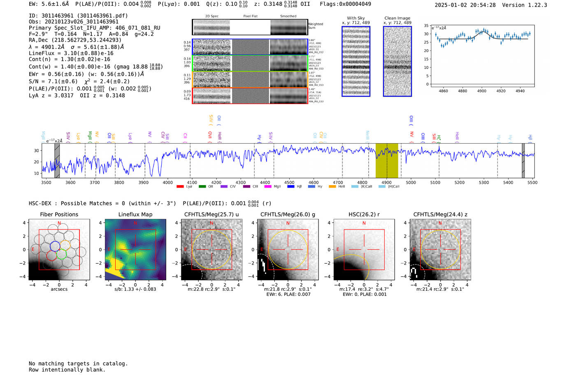Click the hatched gray band near 3550
The width and height of the screenshot is (576, 392).
[x=57, y=160]
